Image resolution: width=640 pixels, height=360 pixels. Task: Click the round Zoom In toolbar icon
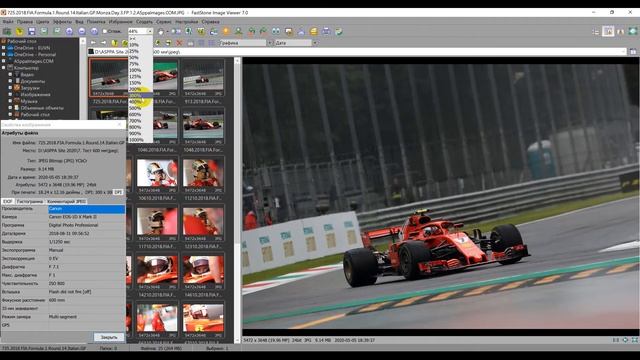(x=69, y=31)
